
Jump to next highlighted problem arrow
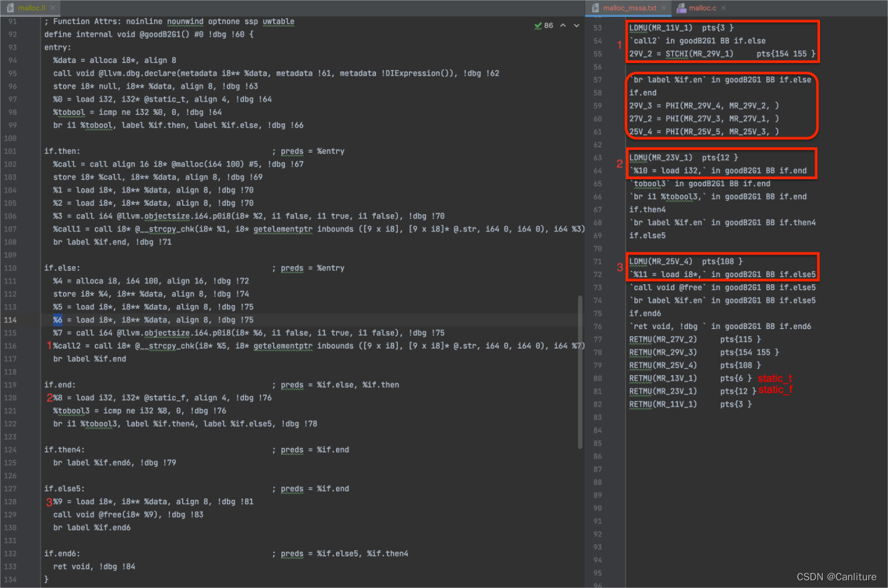click(576, 25)
